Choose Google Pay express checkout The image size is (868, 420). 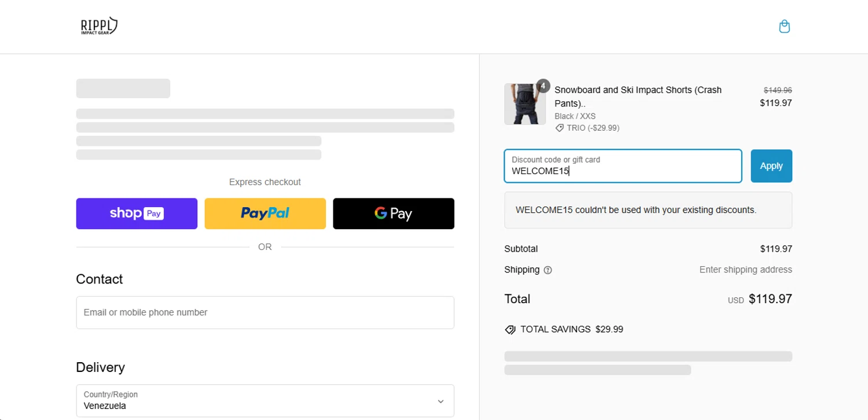(x=393, y=213)
